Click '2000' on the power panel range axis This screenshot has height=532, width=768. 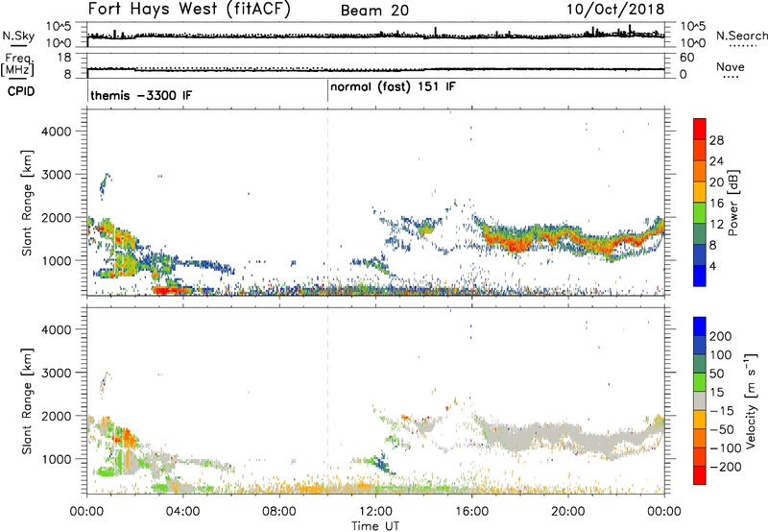(x=57, y=217)
